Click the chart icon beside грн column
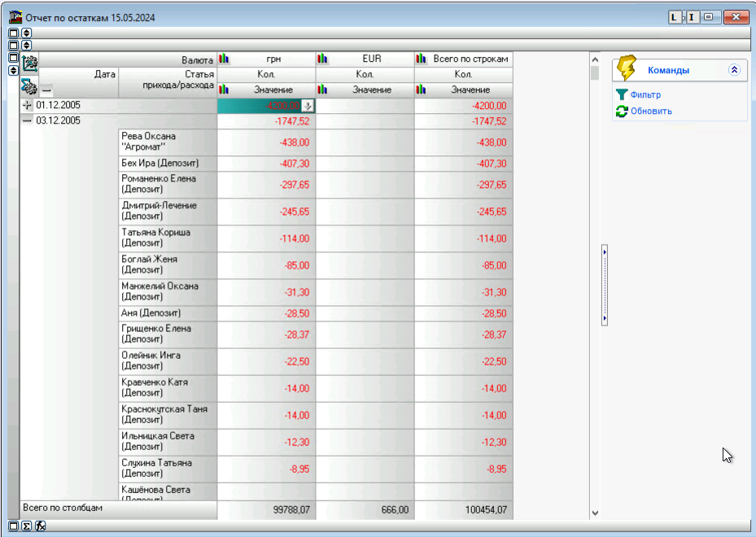 point(224,59)
